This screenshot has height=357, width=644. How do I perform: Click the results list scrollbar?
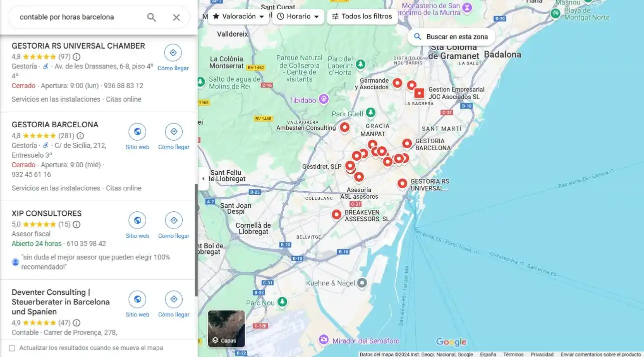pos(196,240)
